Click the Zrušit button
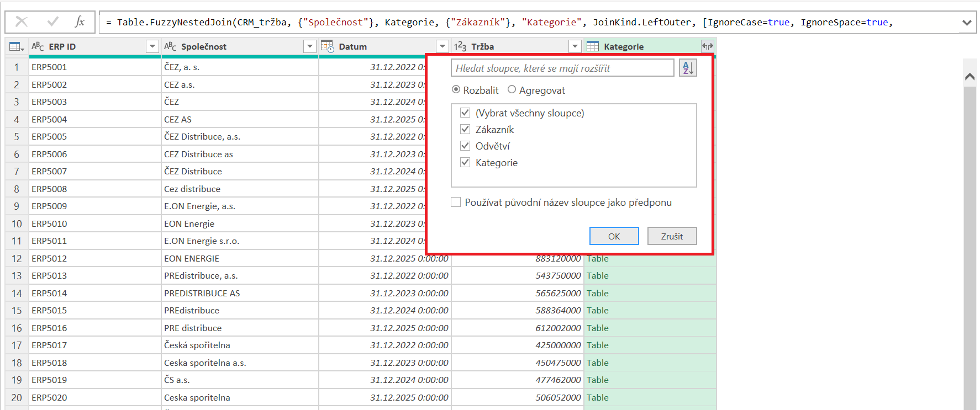Screen dimensions: 980x410 tap(672, 236)
